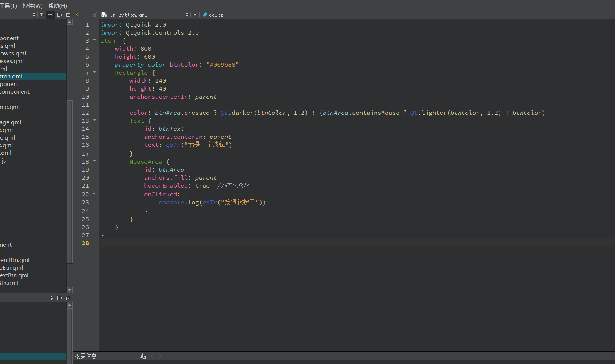Screen dimensions: 615x364
Task: Click the qml file icon beside TaoButton.qml
Action: [x=104, y=15]
